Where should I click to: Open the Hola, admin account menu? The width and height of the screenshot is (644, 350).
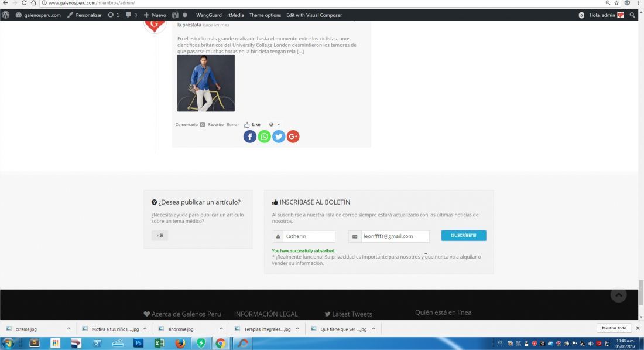click(x=606, y=15)
